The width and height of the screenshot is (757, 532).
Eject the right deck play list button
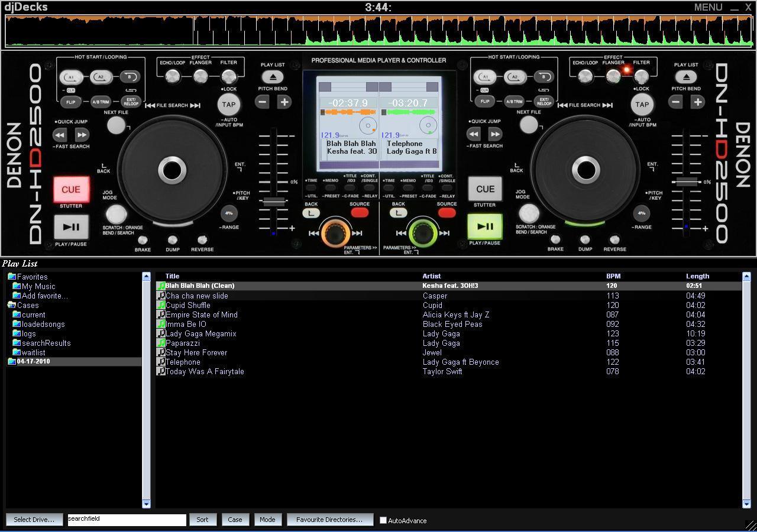(686, 77)
